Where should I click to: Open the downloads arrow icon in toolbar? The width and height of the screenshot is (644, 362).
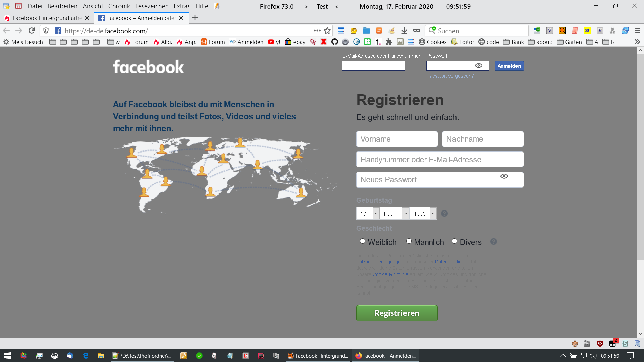[404, 31]
